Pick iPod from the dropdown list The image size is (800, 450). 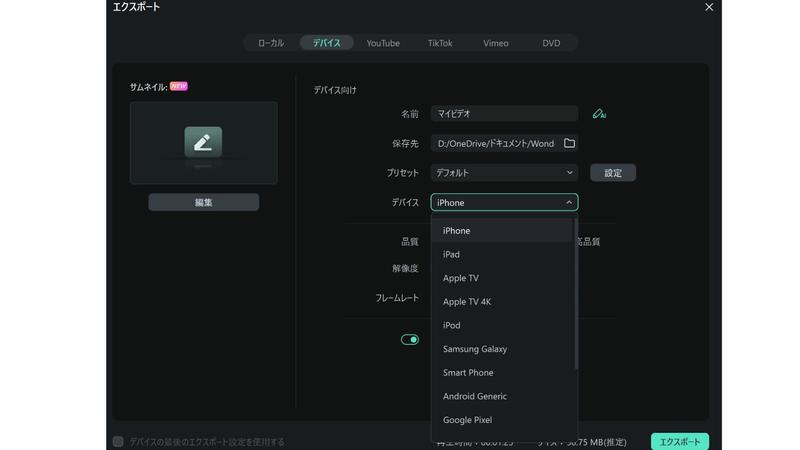click(x=503, y=325)
